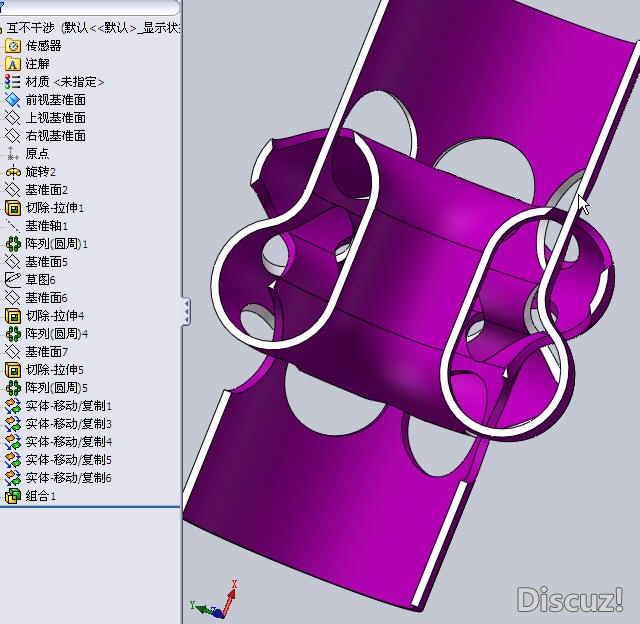Select the 阵列(圆周)4 label
Screen dimensions: 640x624
pos(56,334)
